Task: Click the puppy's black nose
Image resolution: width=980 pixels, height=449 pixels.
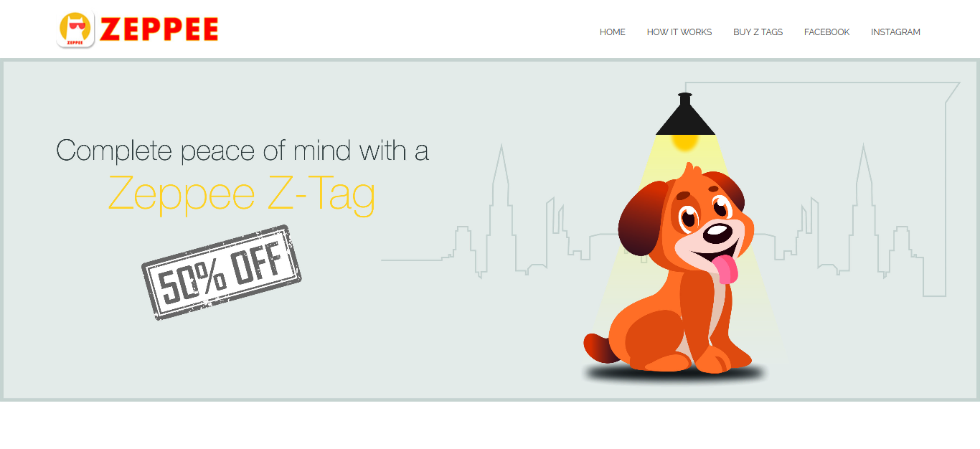Action: pos(717,232)
